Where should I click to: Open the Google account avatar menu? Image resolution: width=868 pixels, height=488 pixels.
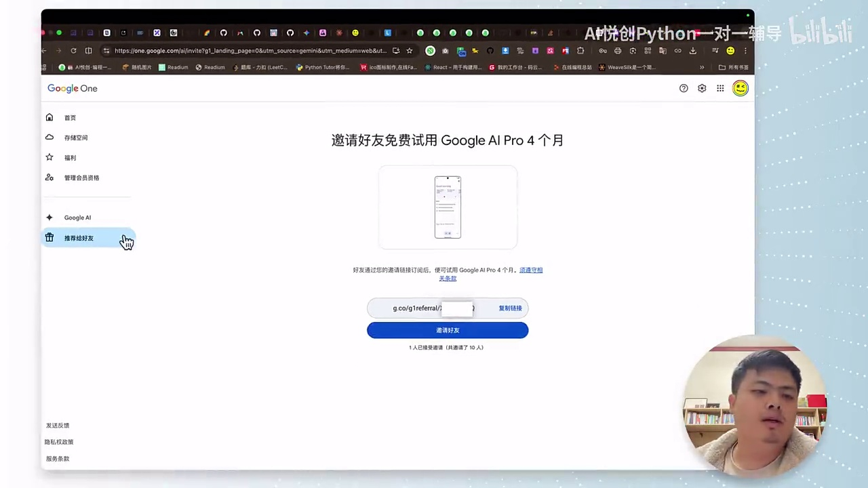coord(740,88)
